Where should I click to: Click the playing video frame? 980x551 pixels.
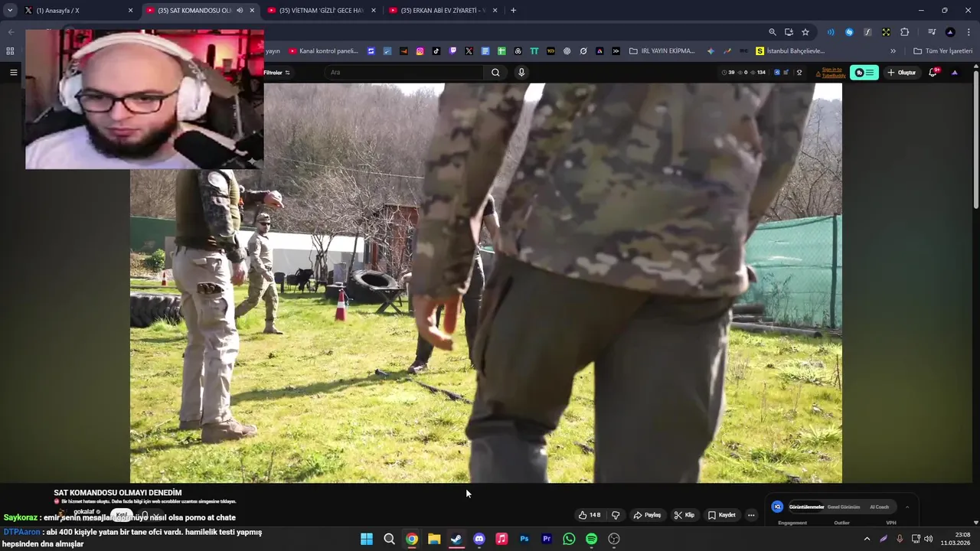coord(486,283)
